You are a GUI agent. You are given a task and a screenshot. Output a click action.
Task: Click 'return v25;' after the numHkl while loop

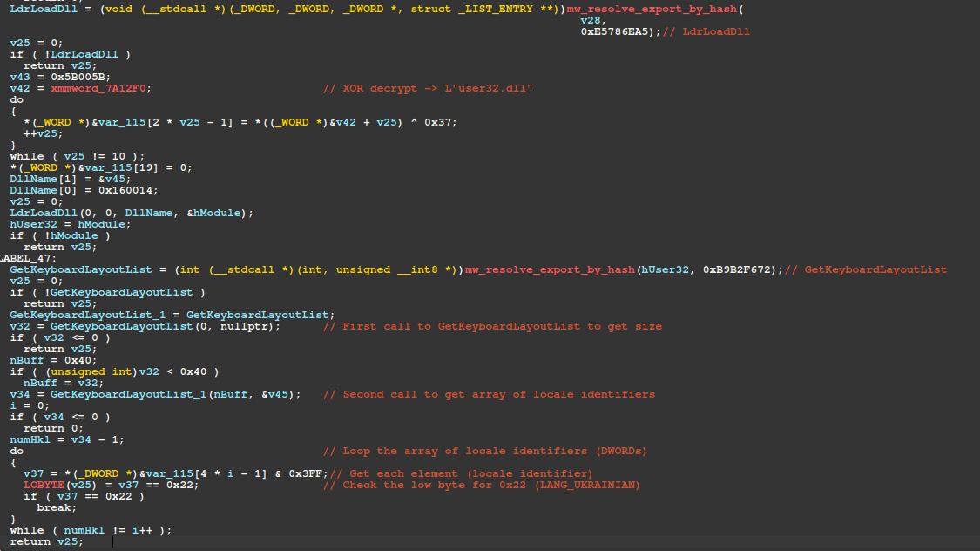click(46, 541)
